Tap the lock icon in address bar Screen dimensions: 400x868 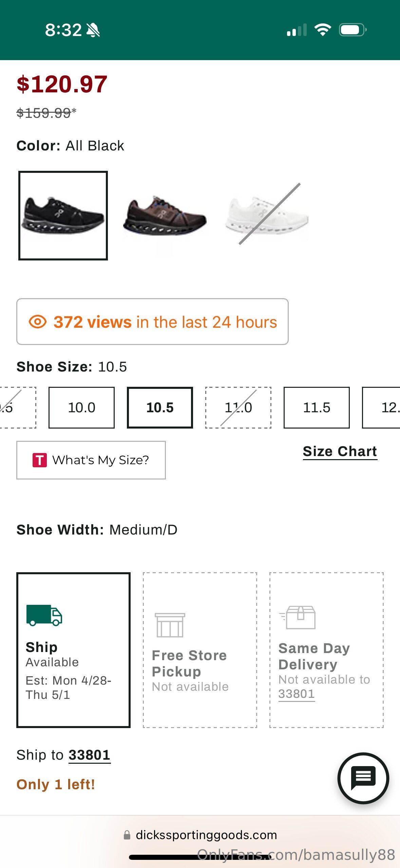tap(127, 835)
